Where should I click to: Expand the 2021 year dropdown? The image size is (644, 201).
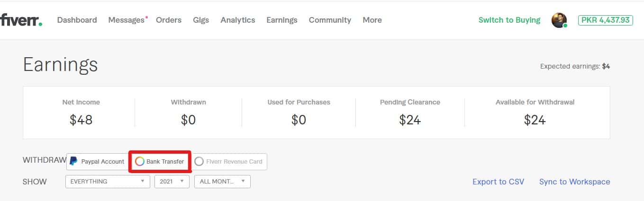(172, 182)
